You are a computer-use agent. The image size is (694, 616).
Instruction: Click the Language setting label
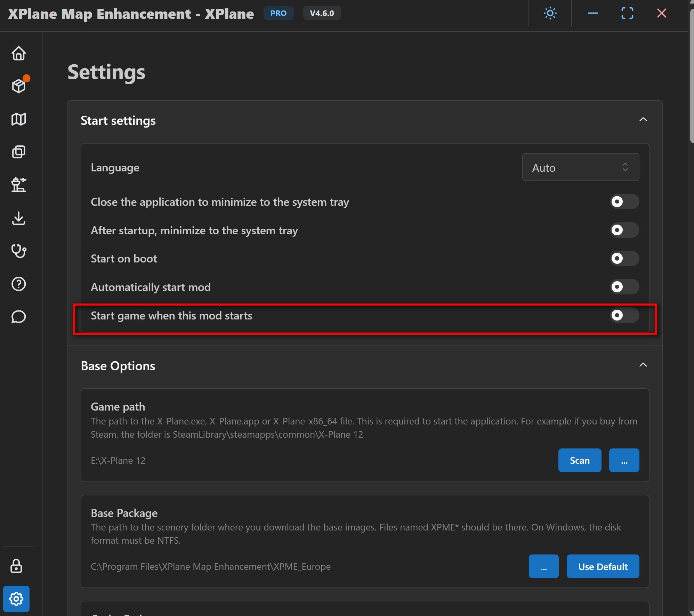(115, 168)
